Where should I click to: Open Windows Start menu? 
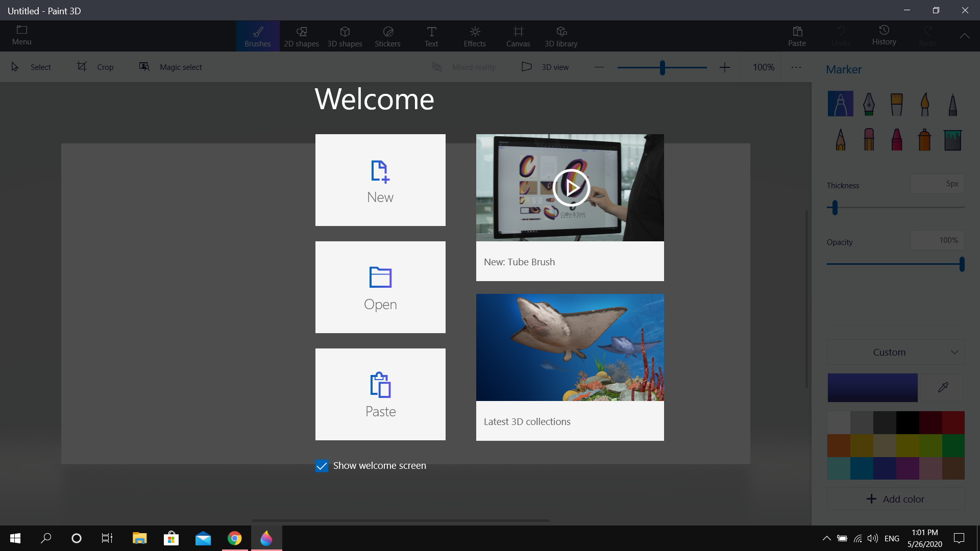pos(15,538)
